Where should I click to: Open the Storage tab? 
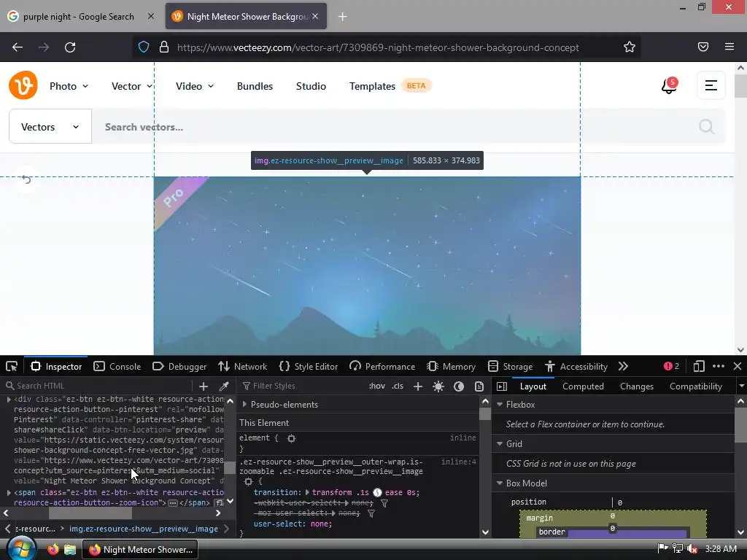click(x=510, y=366)
